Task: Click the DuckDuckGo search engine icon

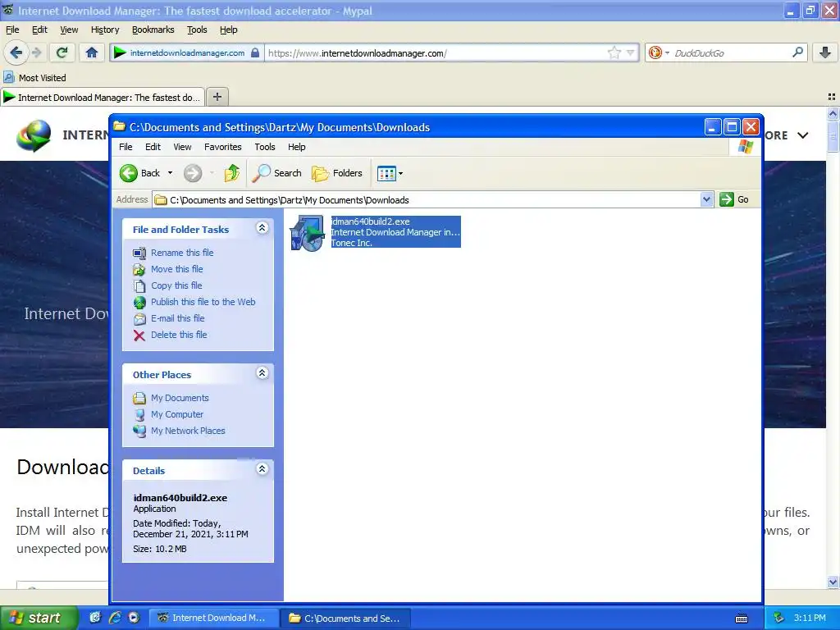Action: tap(655, 52)
